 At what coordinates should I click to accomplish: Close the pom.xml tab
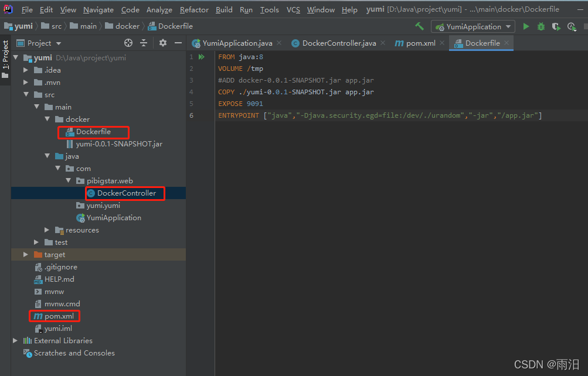click(442, 43)
